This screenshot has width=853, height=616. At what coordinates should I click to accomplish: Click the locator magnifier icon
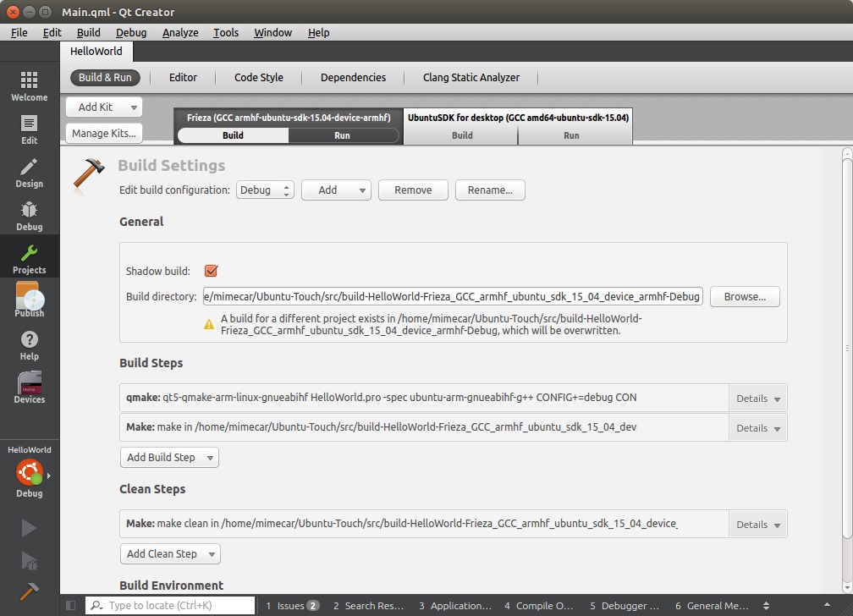[96, 605]
